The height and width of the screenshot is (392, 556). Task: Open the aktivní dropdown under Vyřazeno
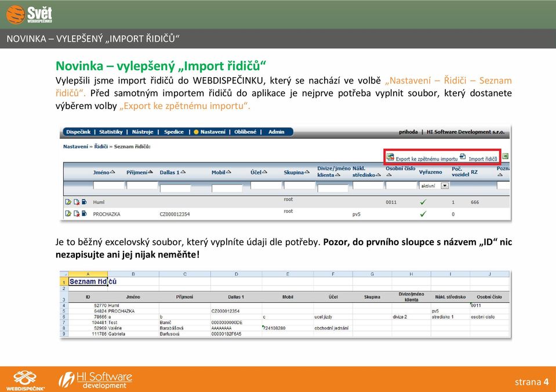[445, 186]
